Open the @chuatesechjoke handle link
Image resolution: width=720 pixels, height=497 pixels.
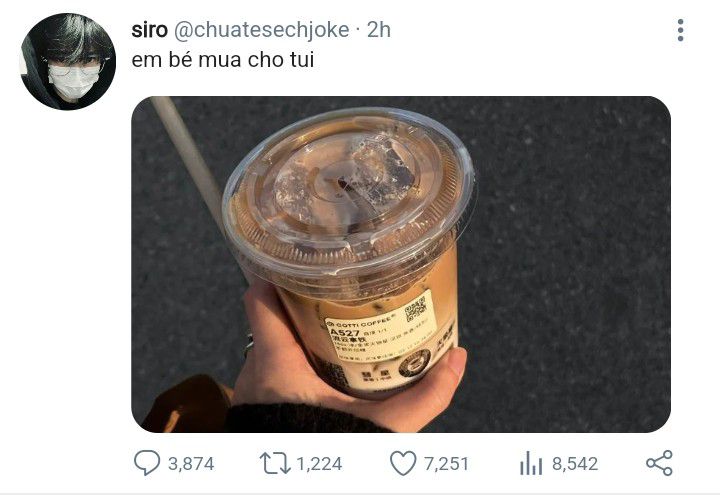pos(261,30)
